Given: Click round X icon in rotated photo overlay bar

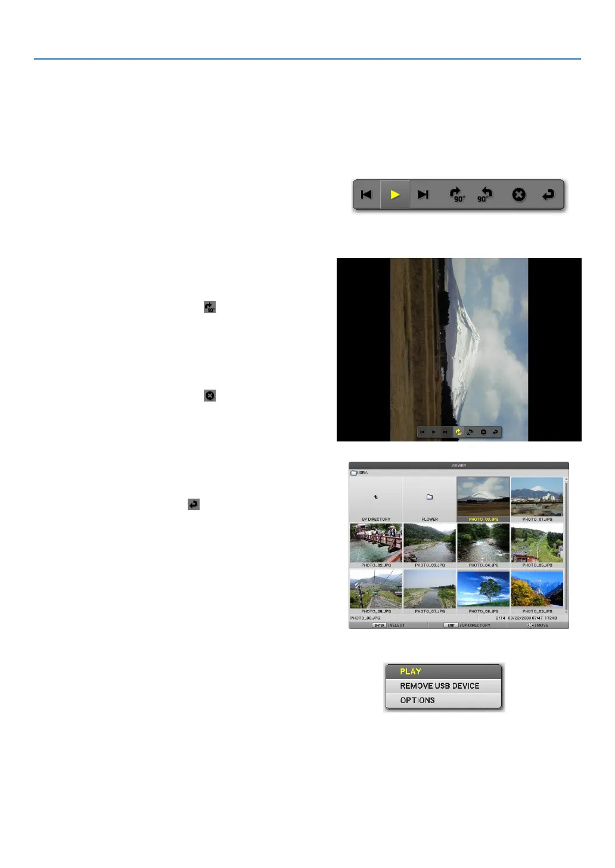Looking at the screenshot, I should [483, 432].
